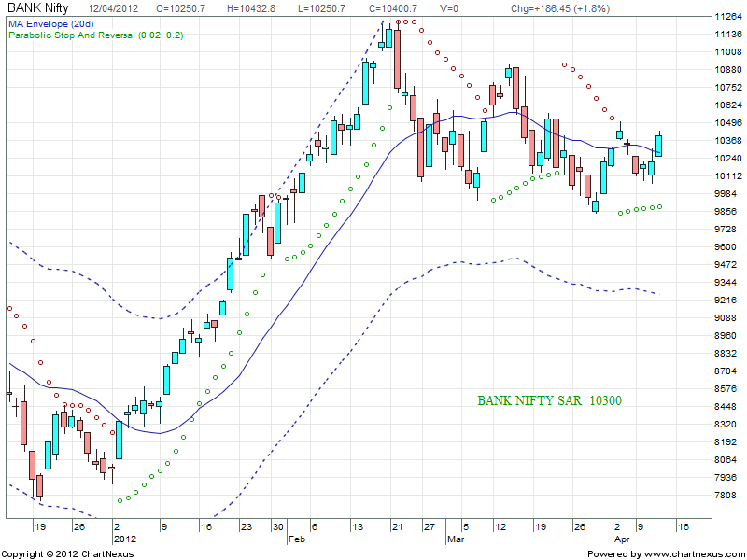Click the 'BANK NIFTY SAR 10300' annotation

pyautogui.click(x=549, y=400)
